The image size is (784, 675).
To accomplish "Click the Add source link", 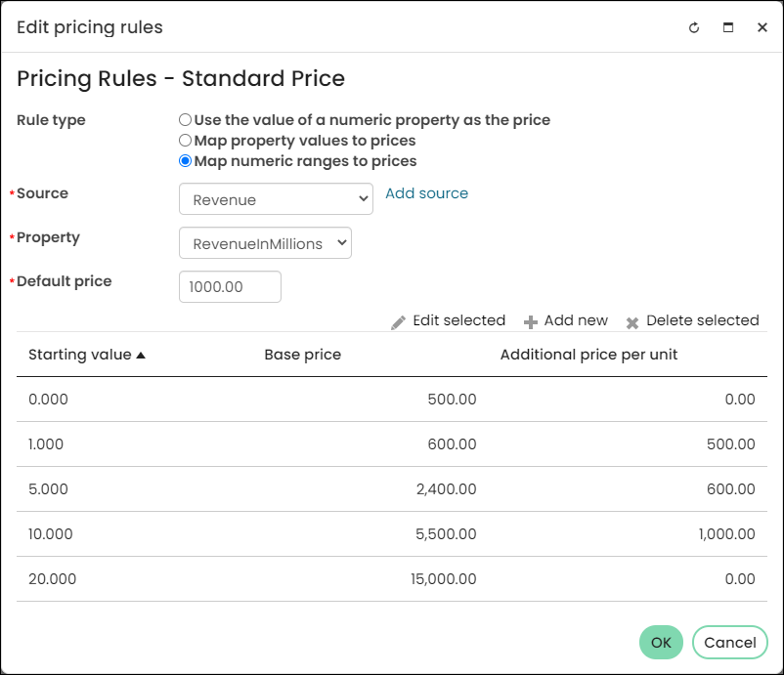I will click(426, 193).
